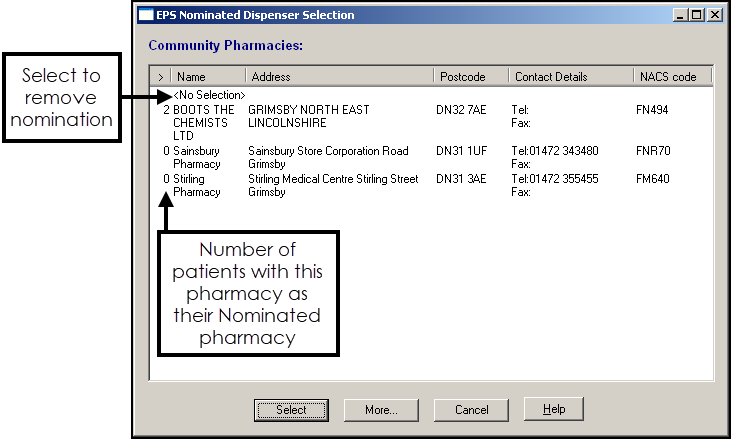This screenshot has width=731, height=439.
Task: Sort by the Name column header
Action: [208, 77]
